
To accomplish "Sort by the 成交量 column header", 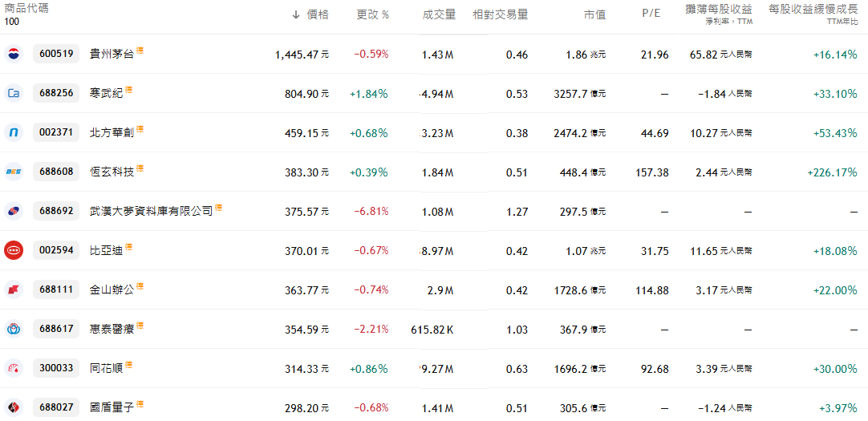I will [439, 15].
